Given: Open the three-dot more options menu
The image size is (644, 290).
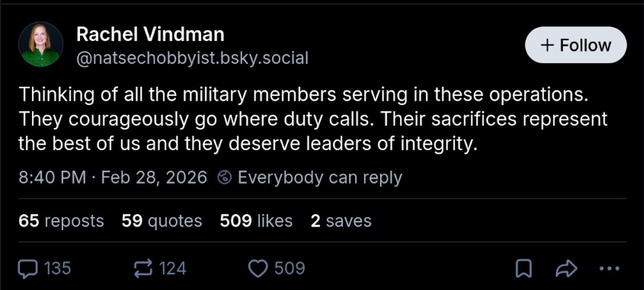Looking at the screenshot, I should [609, 269].
